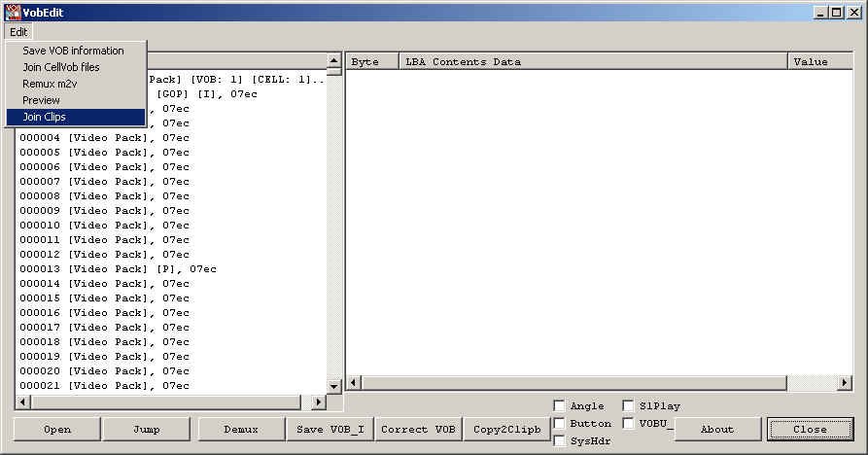Select row 000018 [Video Pack]
This screenshot has height=455, width=868.
104,341
